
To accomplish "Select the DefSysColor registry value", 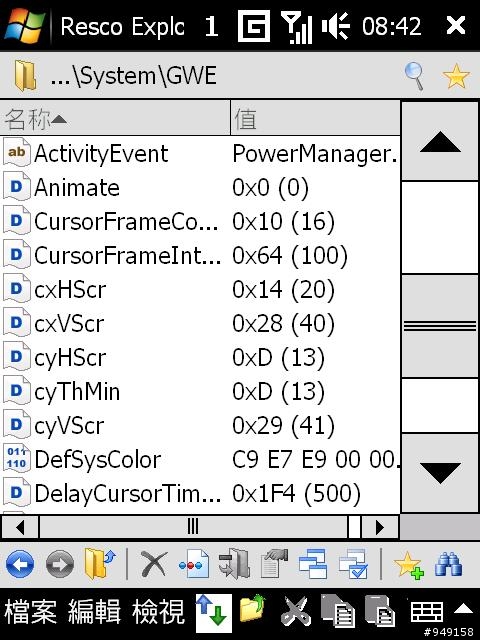I will (200, 460).
